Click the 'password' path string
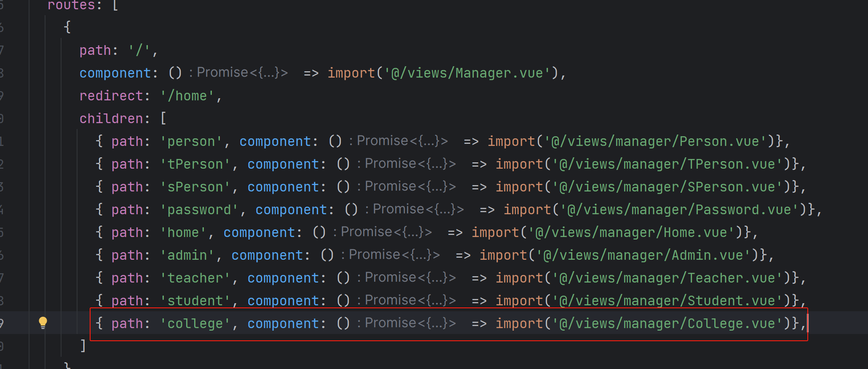868x369 pixels. 199,210
